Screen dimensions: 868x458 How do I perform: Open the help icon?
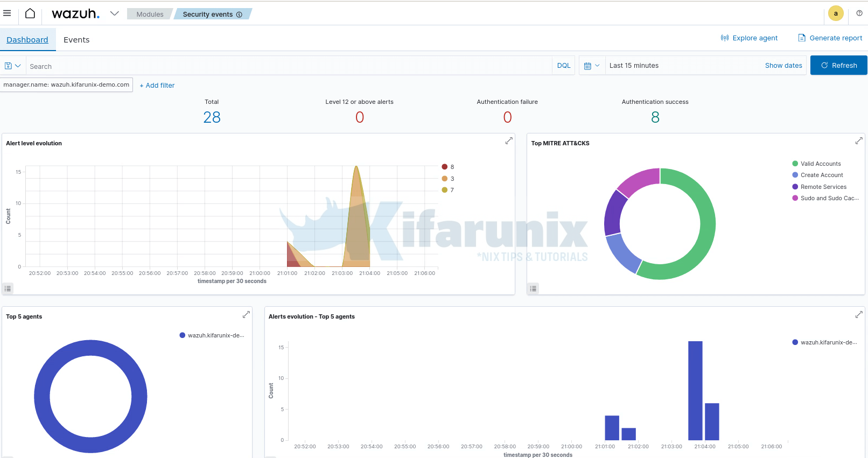[859, 13]
